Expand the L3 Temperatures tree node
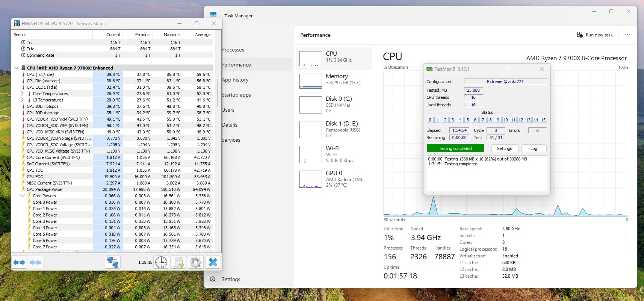 [x=22, y=100]
